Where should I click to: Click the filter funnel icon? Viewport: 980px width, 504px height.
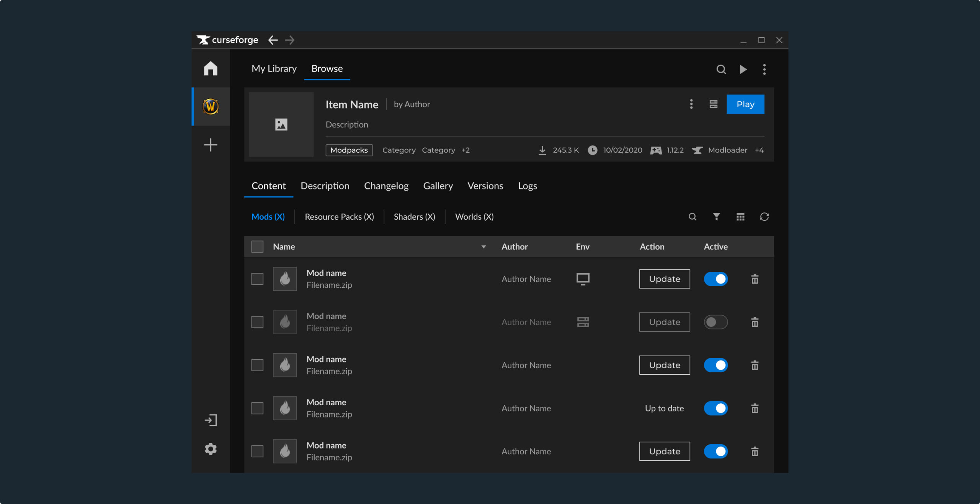716,217
